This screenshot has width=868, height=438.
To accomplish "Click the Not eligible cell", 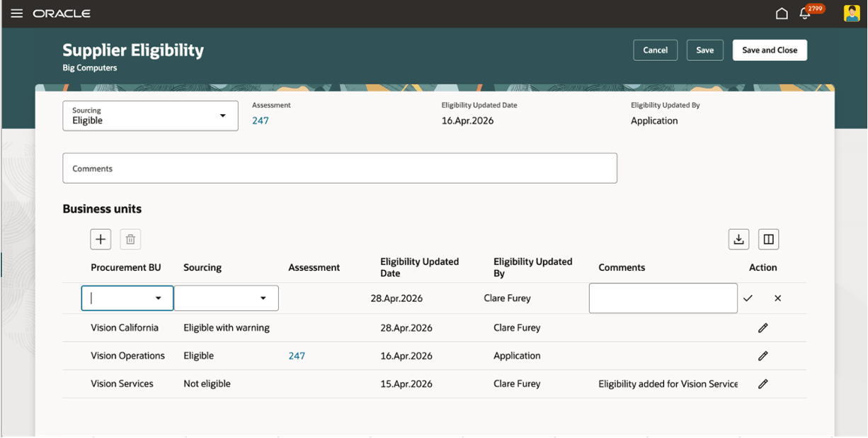I will click(207, 383).
